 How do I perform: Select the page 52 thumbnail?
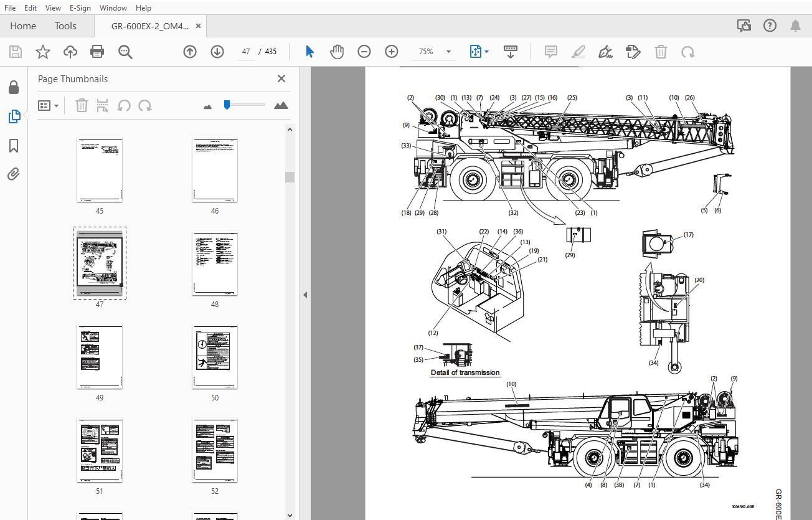click(x=215, y=450)
